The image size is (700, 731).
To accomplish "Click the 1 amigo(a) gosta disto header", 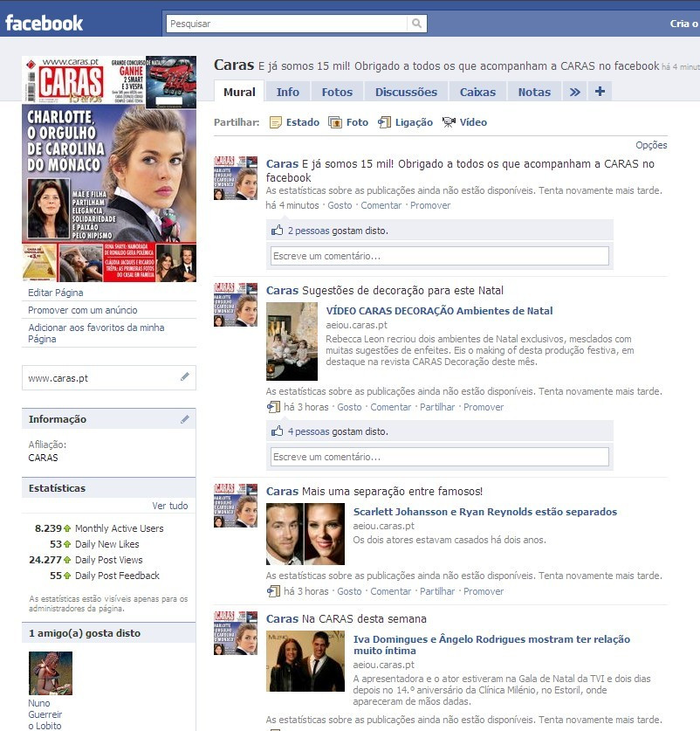I will (x=109, y=633).
